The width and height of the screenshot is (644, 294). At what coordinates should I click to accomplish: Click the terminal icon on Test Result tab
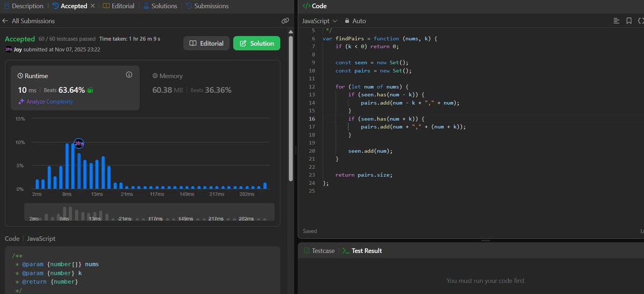pos(346,251)
